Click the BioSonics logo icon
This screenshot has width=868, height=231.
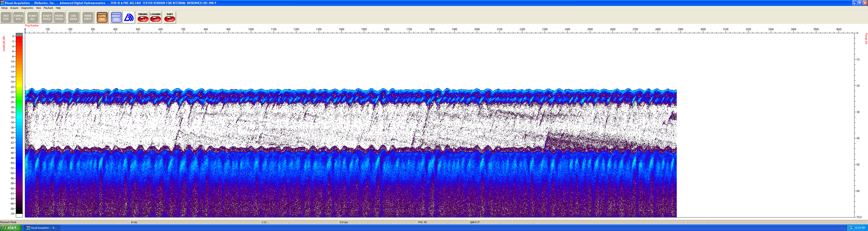click(129, 18)
